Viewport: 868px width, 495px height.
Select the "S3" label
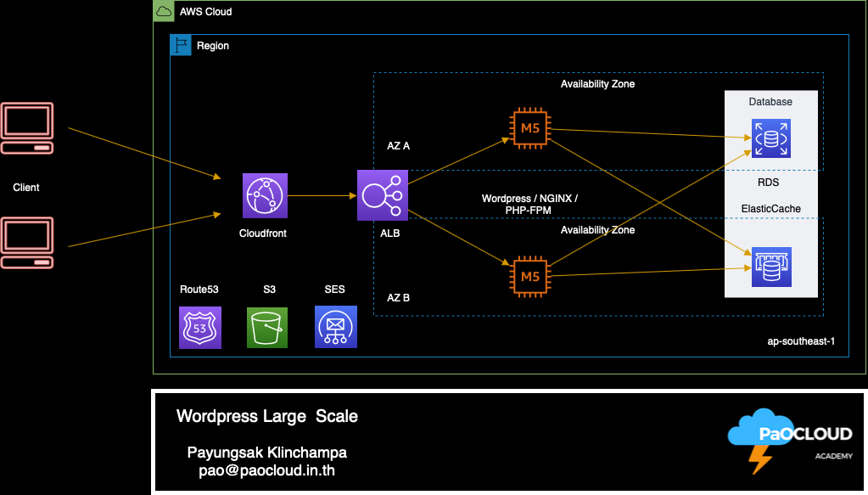point(269,290)
